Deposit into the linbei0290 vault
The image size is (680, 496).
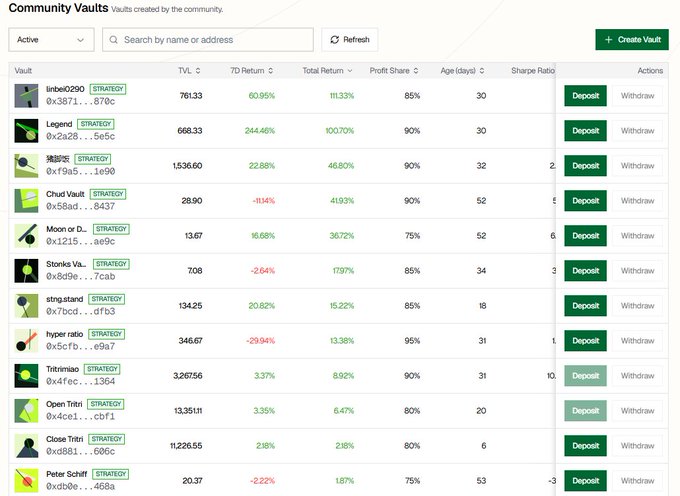(x=585, y=96)
